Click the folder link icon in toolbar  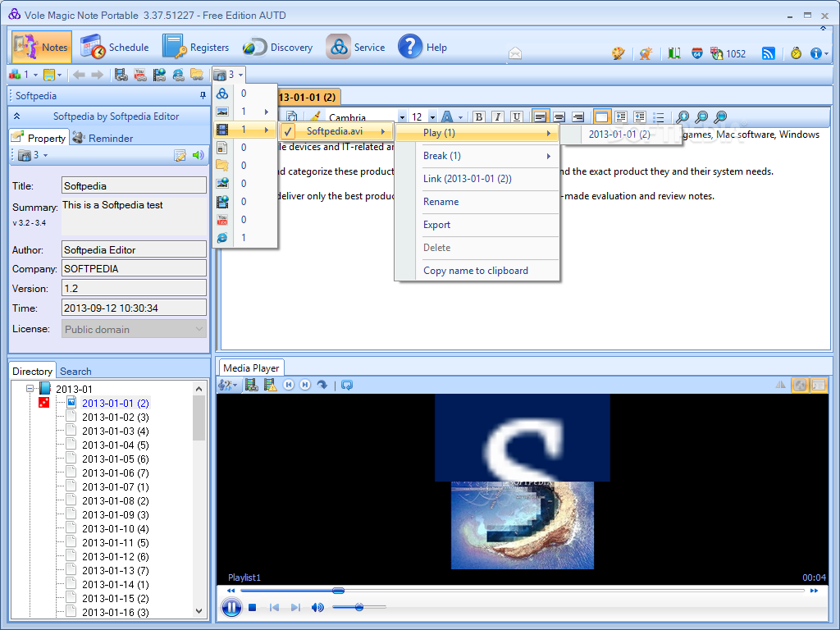click(197, 75)
